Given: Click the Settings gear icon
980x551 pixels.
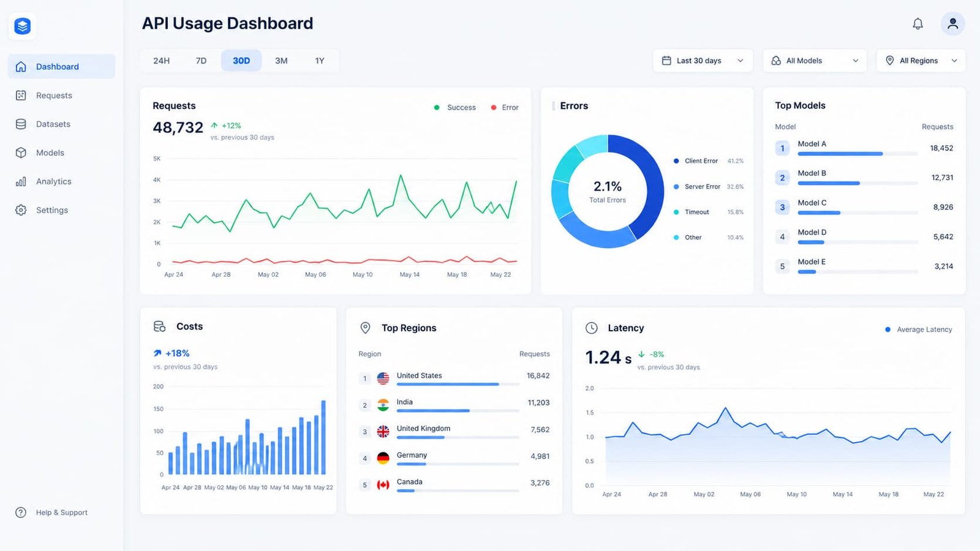Looking at the screenshot, I should tap(21, 210).
